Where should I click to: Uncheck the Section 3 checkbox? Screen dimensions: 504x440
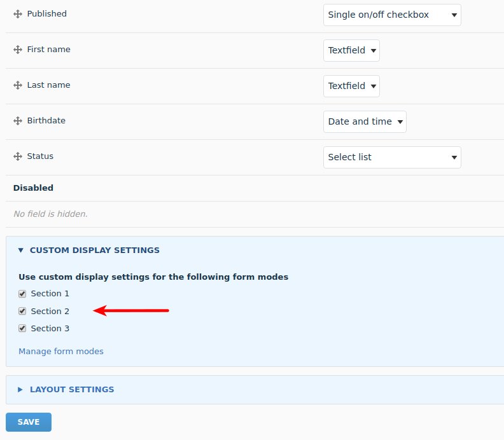coord(22,329)
